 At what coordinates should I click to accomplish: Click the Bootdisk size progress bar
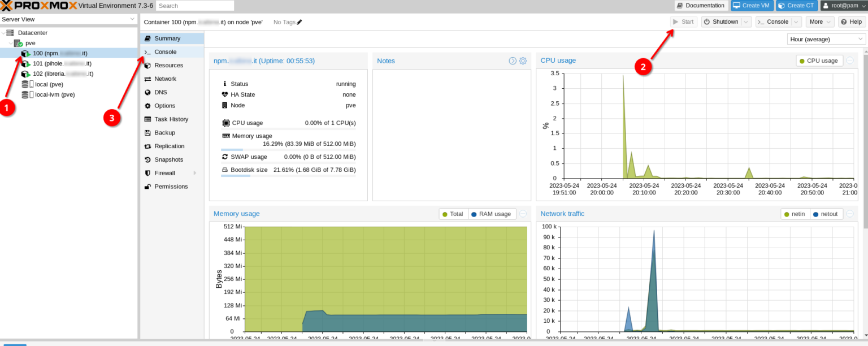point(288,176)
